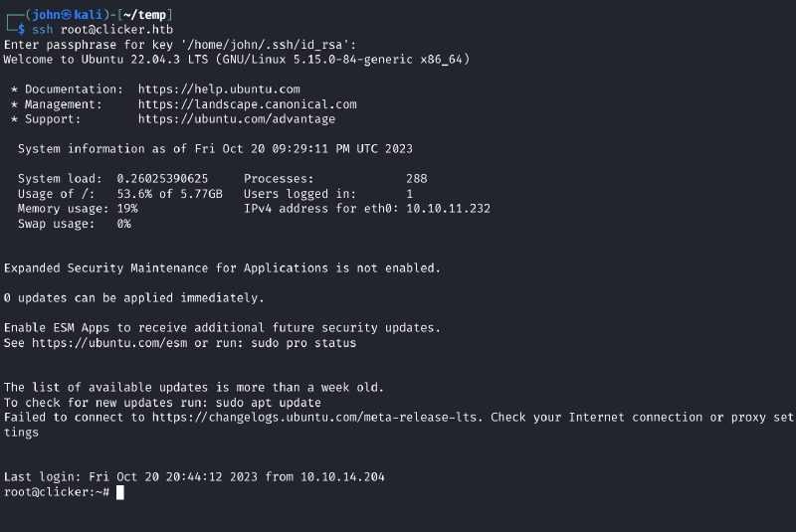Select the IPv4 address 10.10.11.232

pos(449,209)
